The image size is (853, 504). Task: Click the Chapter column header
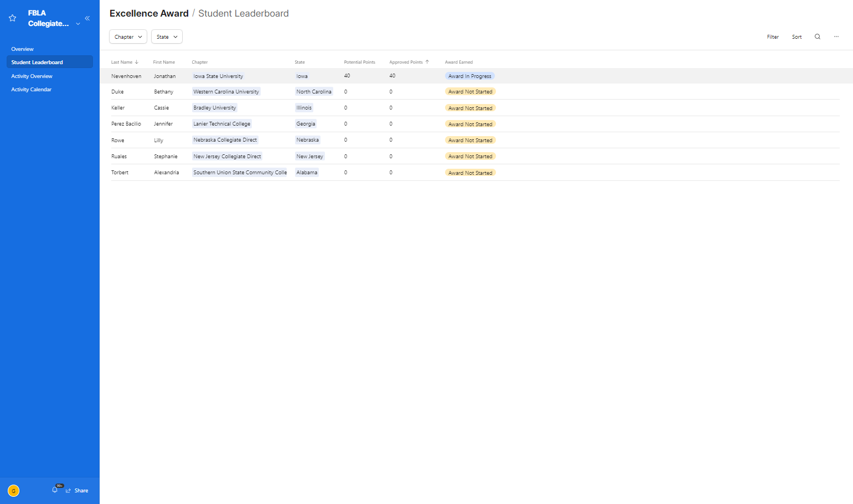(200, 62)
